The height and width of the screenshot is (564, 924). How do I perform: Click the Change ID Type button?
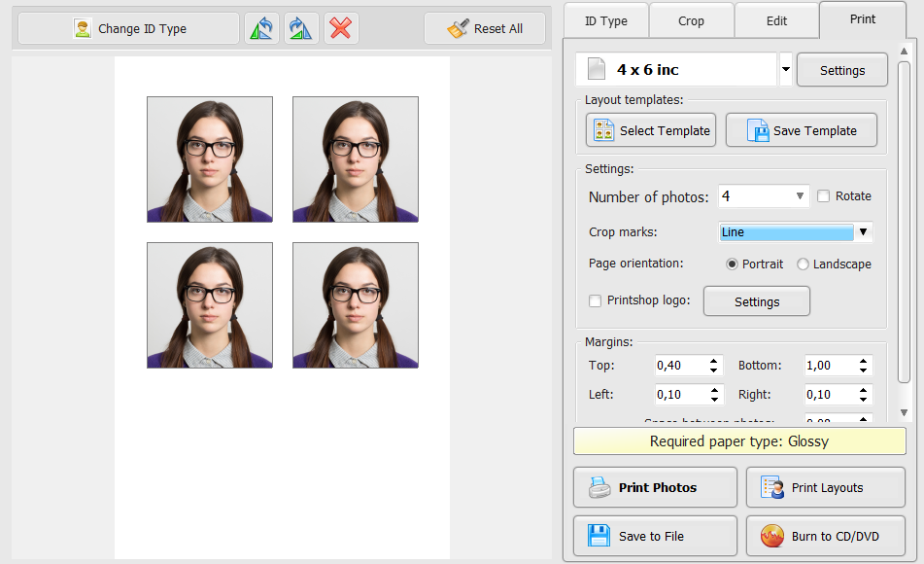[x=128, y=28]
